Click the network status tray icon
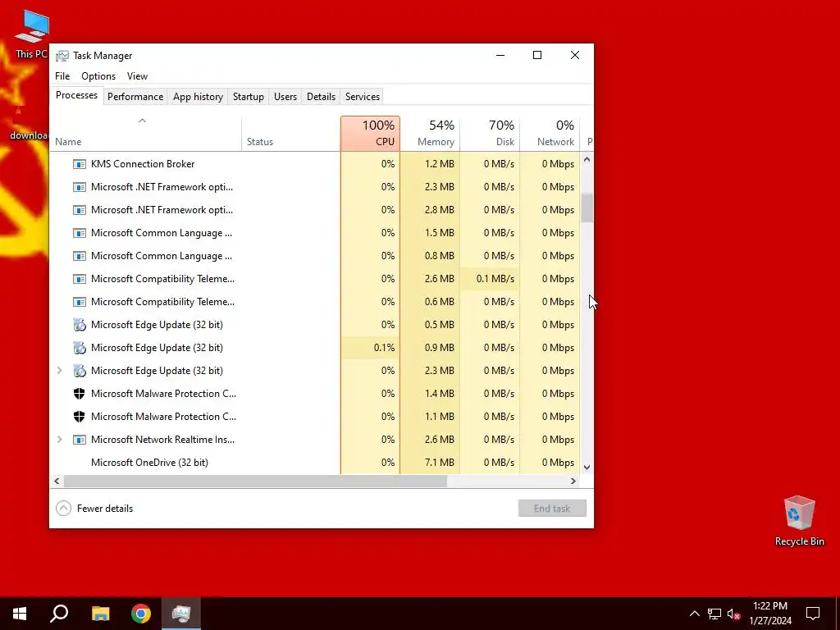This screenshot has height=630, width=840. point(714,614)
